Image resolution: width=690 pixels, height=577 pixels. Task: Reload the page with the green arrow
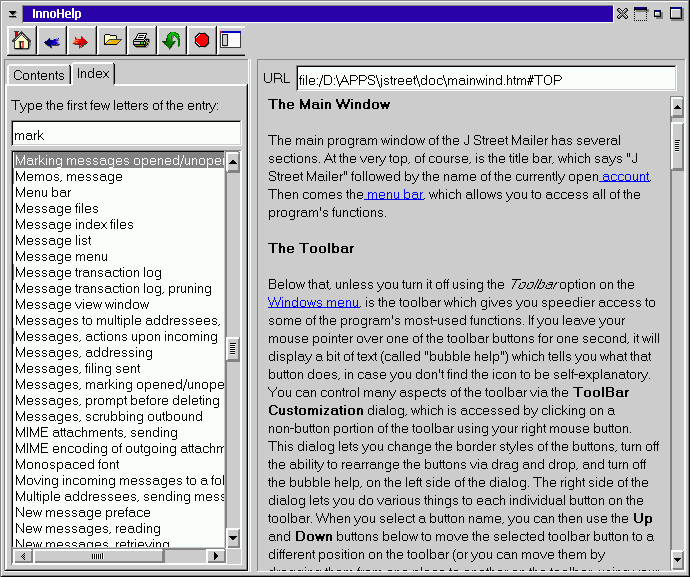click(x=172, y=40)
